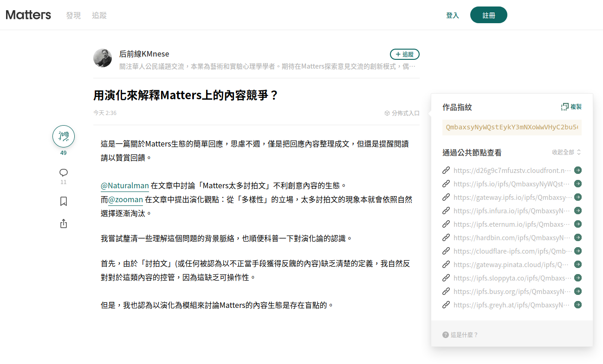Click the author avatar photo

tap(103, 58)
